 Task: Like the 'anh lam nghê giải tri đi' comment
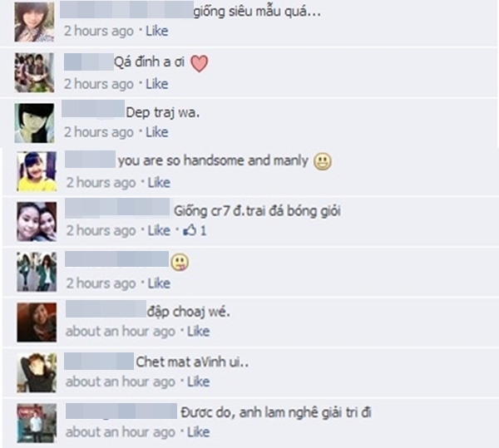tap(198, 432)
